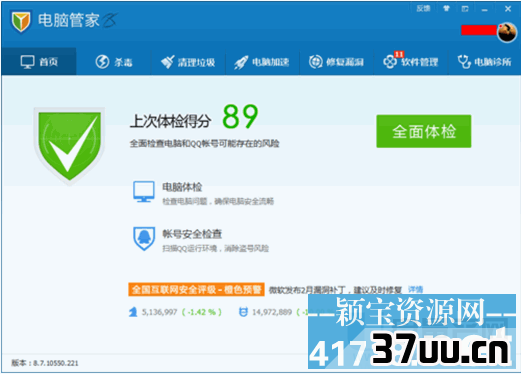Open the 软件管理 software management tab
Viewport: 521px width, 374px height.
(x=411, y=62)
